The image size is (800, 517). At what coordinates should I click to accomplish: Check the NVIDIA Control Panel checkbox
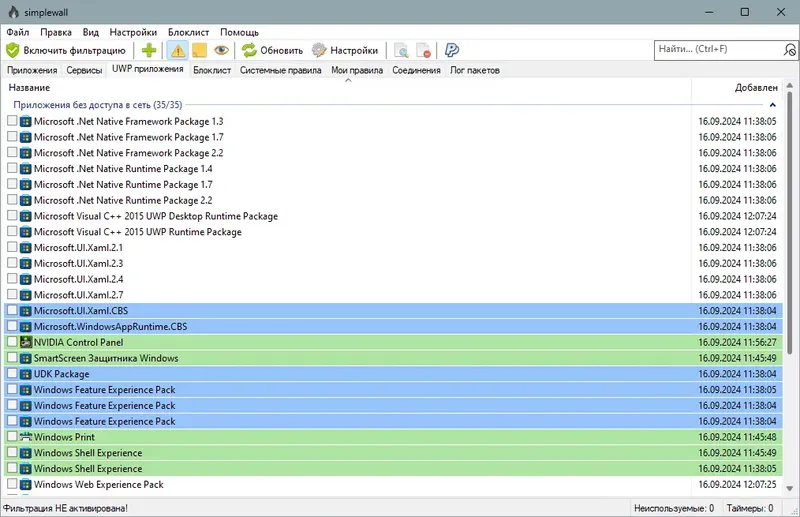coord(12,341)
